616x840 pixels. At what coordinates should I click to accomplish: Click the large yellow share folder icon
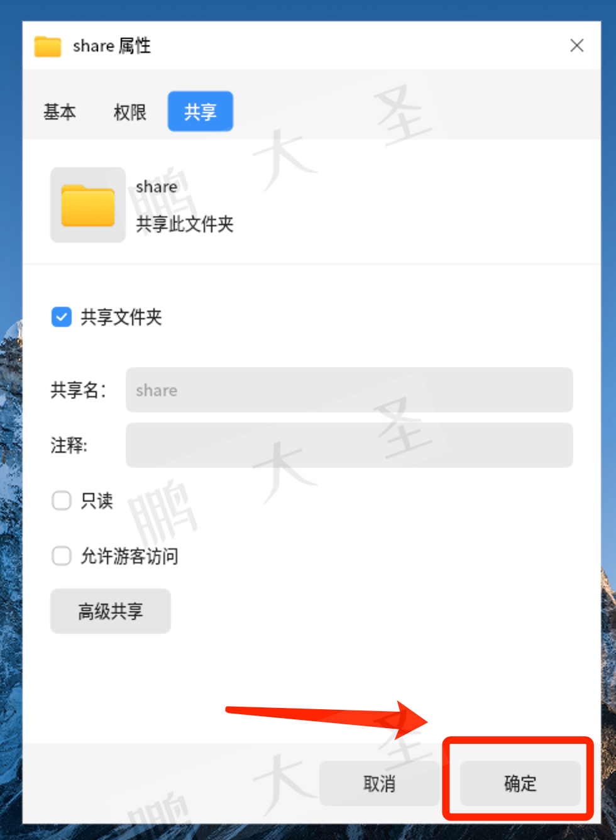coord(88,205)
